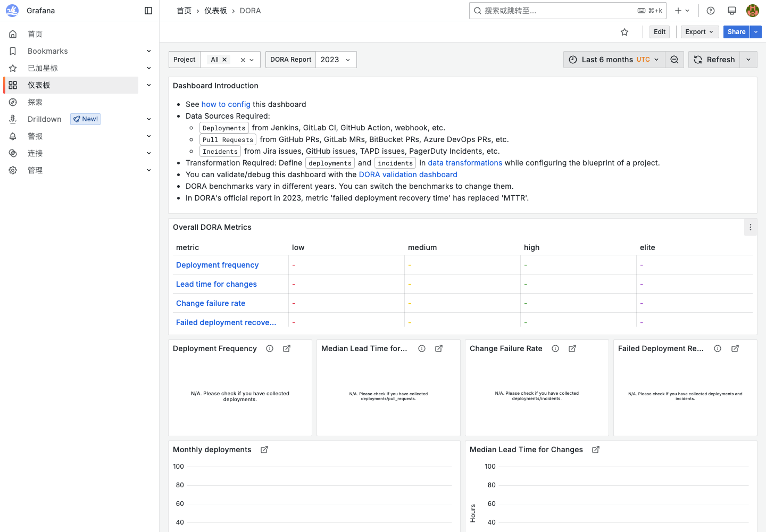The image size is (766, 532).
Task: Open 连接 in the sidebar
Action: [35, 153]
